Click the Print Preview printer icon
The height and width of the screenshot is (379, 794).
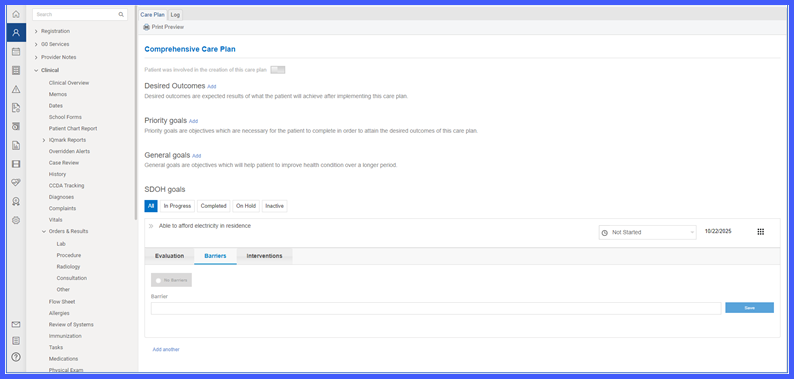click(x=146, y=27)
